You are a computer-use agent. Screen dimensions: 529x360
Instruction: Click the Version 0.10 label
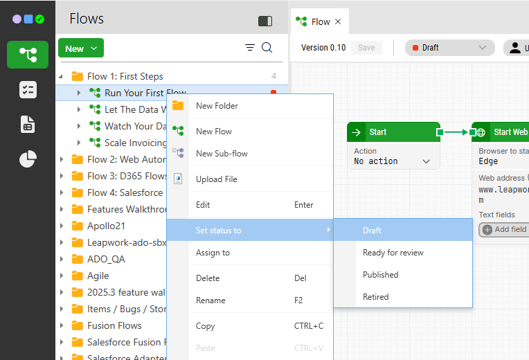tap(323, 48)
